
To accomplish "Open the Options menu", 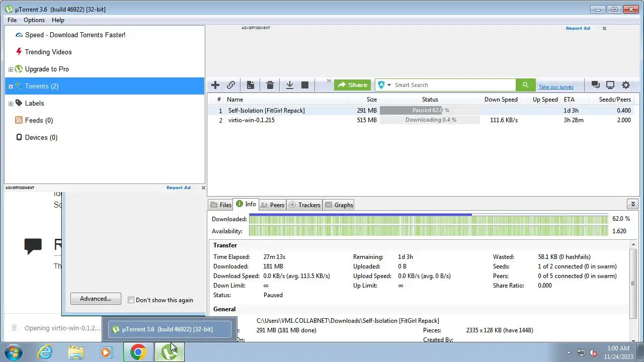I will pos(34,20).
